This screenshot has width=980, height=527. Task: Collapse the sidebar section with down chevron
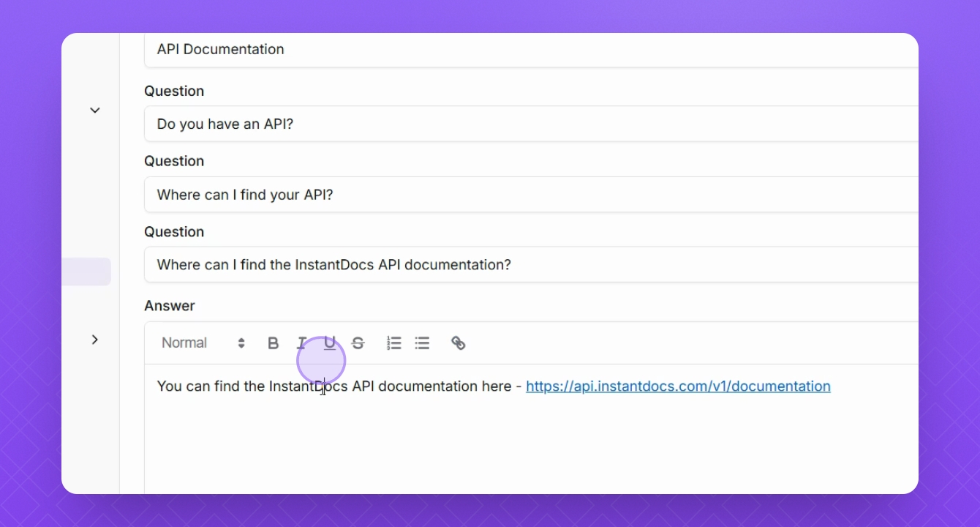95,110
